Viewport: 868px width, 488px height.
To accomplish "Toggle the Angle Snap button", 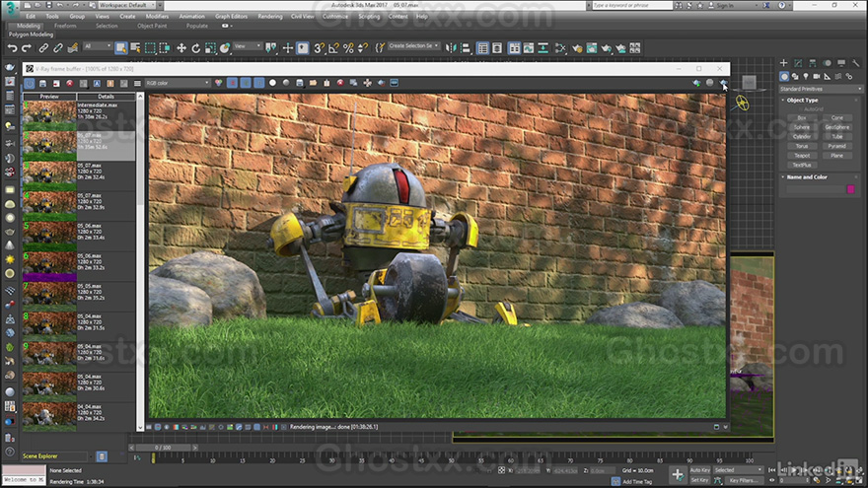I will [x=333, y=48].
